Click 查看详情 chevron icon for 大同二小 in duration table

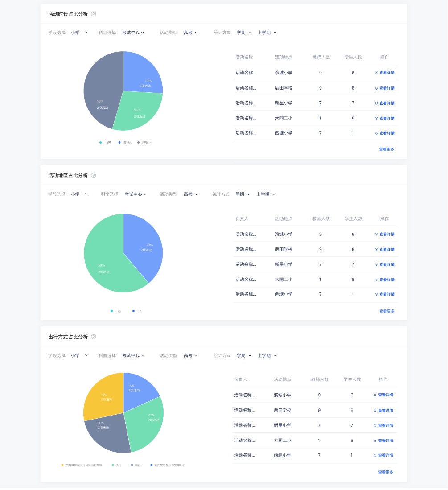(376, 119)
